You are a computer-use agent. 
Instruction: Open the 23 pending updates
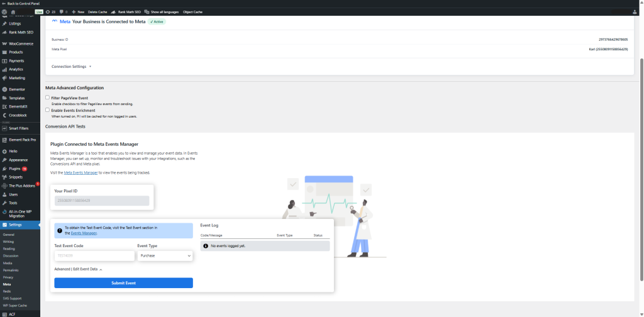(50, 12)
